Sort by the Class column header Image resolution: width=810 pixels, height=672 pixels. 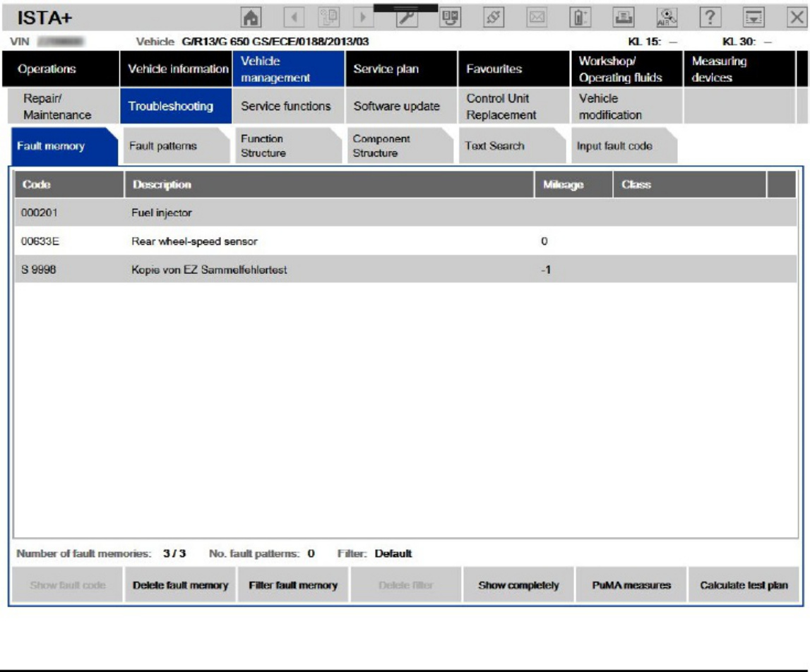[x=690, y=184]
